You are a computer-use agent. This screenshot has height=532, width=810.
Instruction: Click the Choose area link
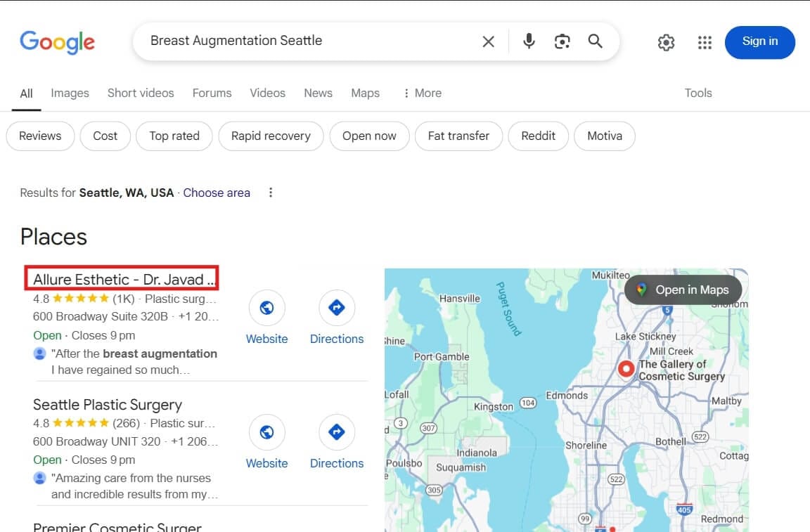217,193
